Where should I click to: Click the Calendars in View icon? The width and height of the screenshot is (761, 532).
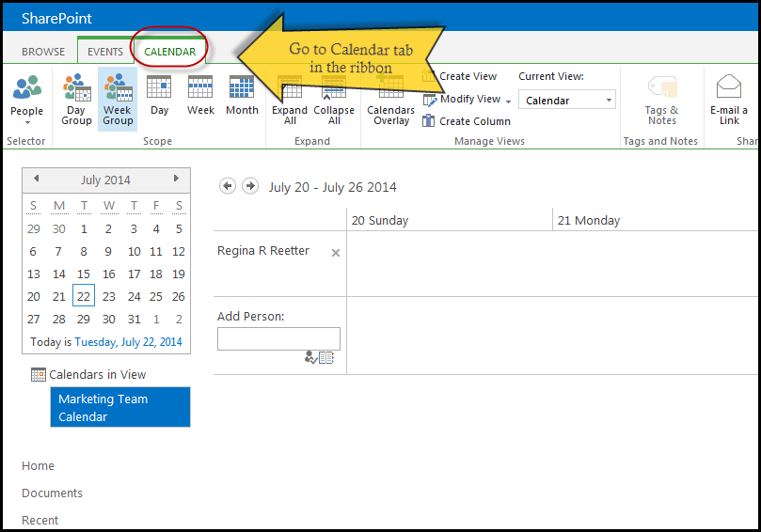coord(39,375)
